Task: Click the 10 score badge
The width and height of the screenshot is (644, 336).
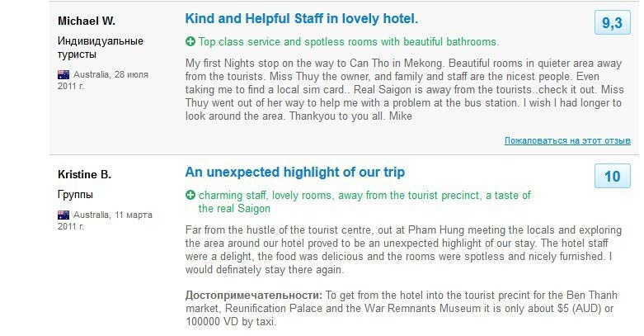Action: click(613, 176)
